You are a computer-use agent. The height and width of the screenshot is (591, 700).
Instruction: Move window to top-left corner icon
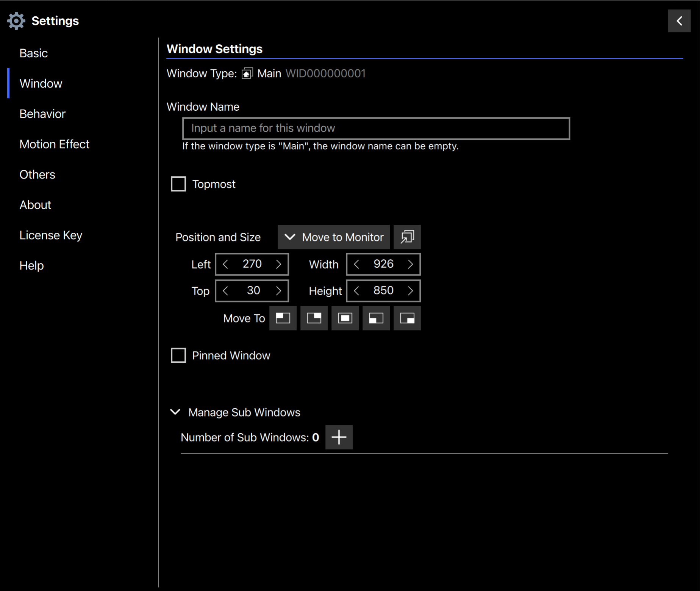pyautogui.click(x=283, y=318)
